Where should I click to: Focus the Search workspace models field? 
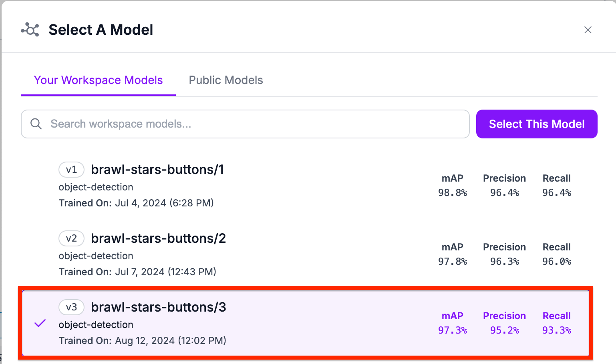(256, 124)
